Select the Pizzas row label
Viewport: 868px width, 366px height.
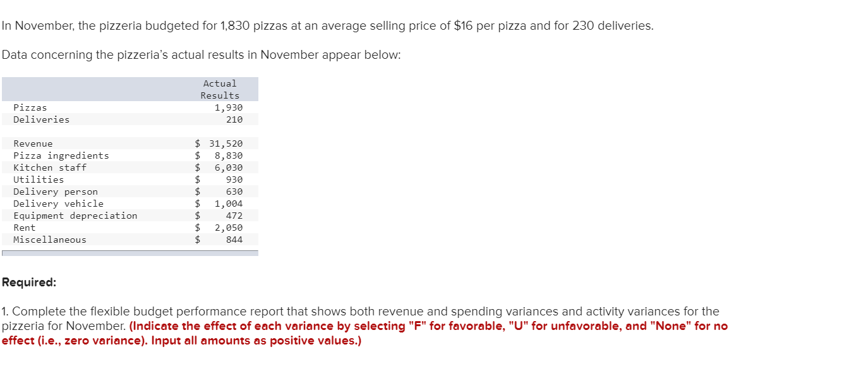30,107
